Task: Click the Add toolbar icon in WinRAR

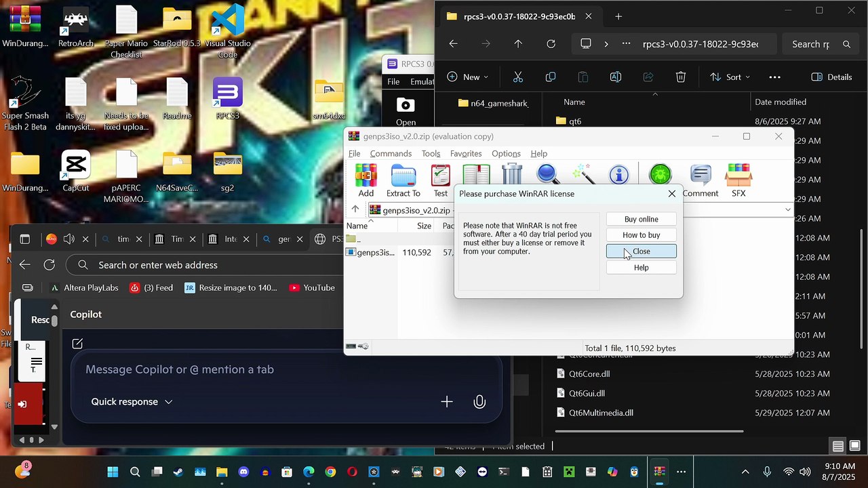Action: 366,180
